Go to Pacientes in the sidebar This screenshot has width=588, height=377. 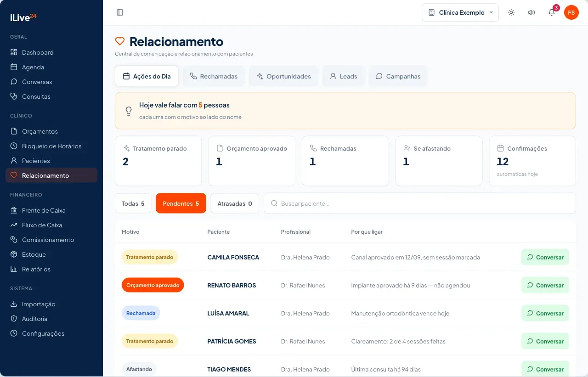[51, 161]
